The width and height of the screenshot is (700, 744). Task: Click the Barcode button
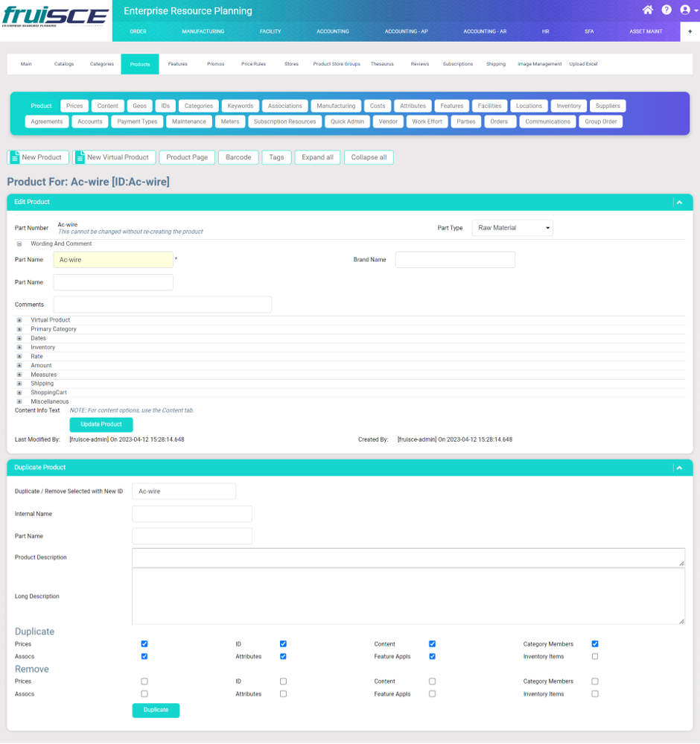coord(238,157)
